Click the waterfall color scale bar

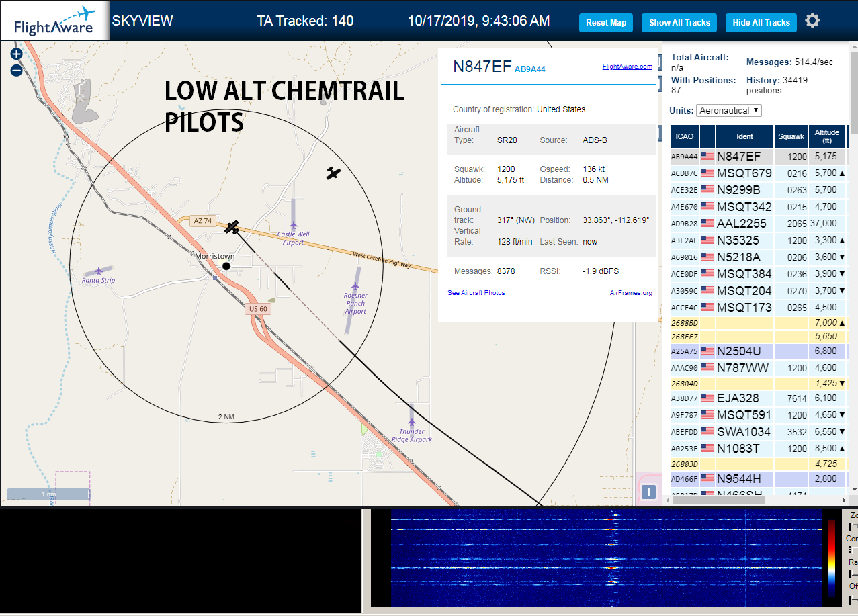click(832, 558)
